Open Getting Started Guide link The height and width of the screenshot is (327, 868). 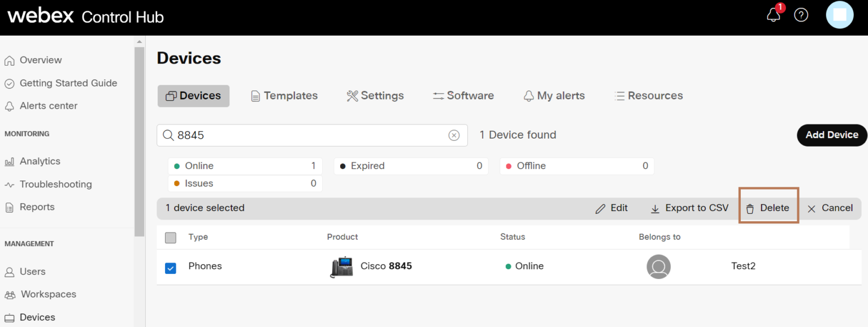tap(68, 83)
